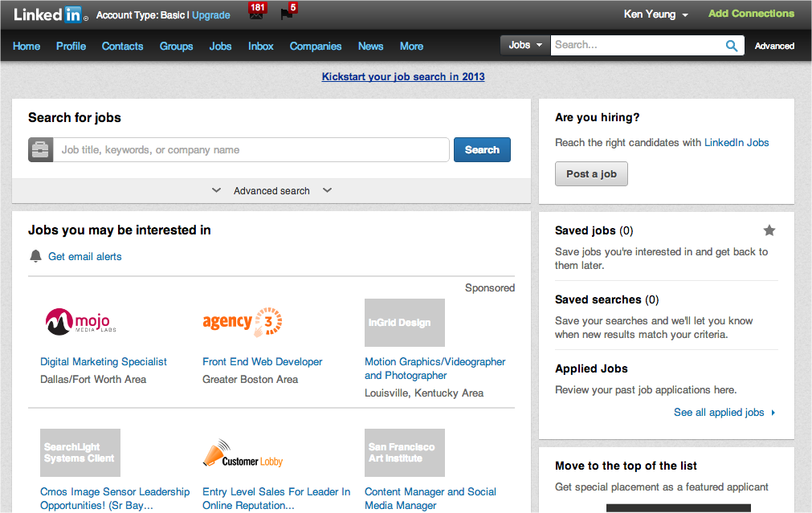
Task: Open the Ken Yeung account dropdown
Action: click(x=655, y=14)
